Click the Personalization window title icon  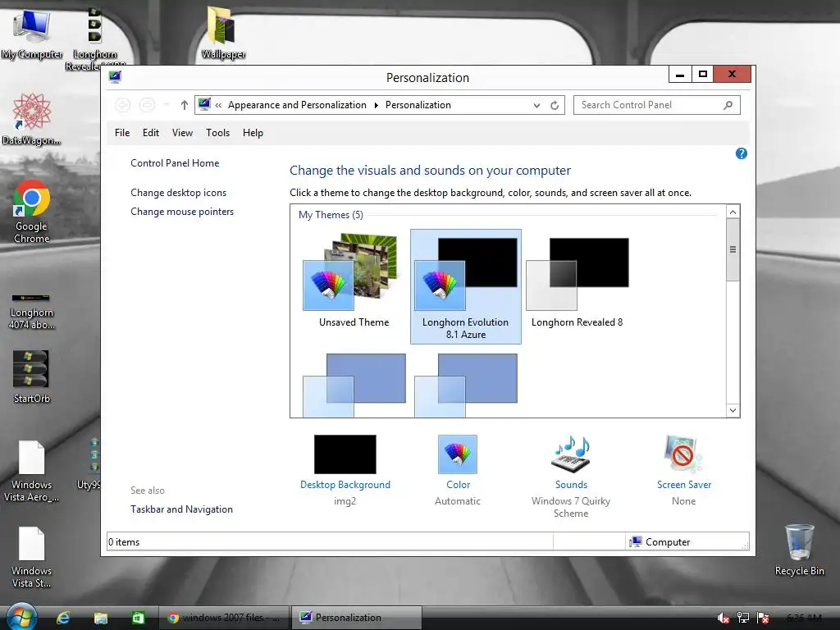click(115, 76)
